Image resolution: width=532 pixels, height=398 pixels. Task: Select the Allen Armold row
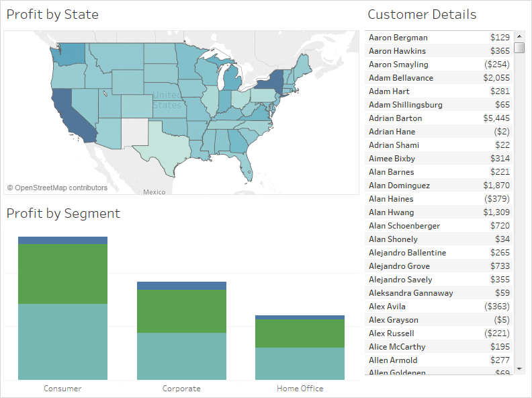click(x=439, y=360)
